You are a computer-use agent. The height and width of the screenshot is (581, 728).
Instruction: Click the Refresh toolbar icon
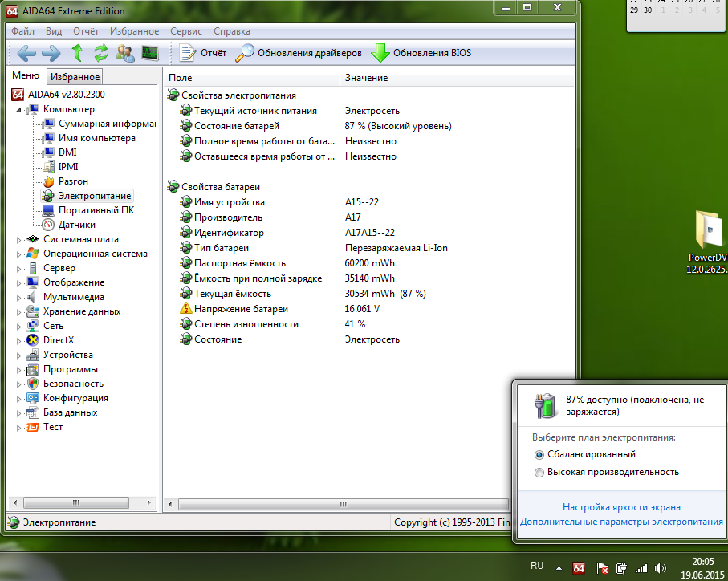(101, 54)
